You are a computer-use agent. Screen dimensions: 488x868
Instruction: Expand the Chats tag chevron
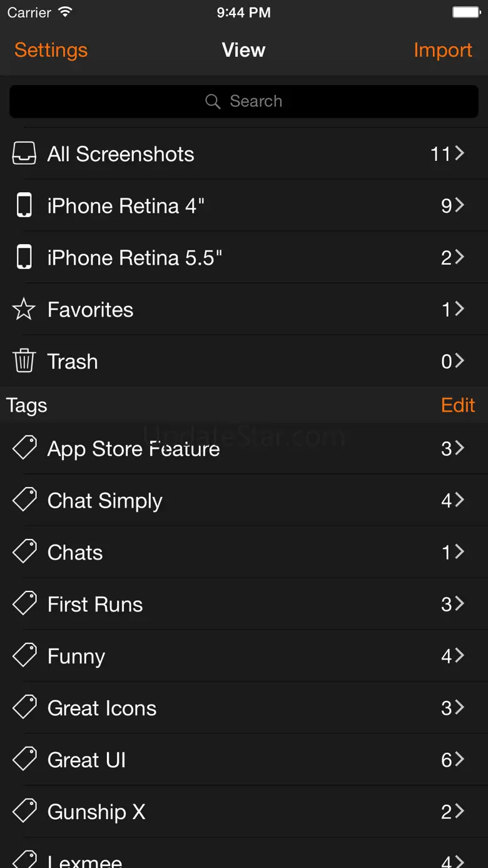click(x=460, y=551)
